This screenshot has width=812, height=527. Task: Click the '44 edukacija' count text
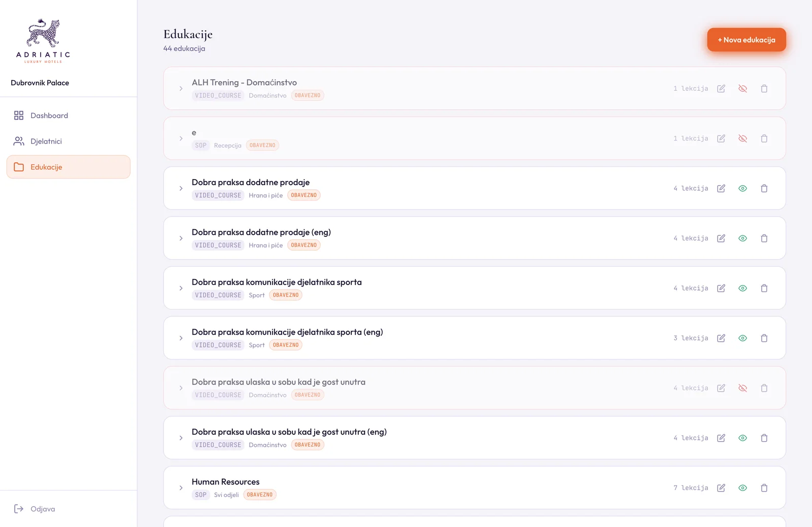pos(184,49)
